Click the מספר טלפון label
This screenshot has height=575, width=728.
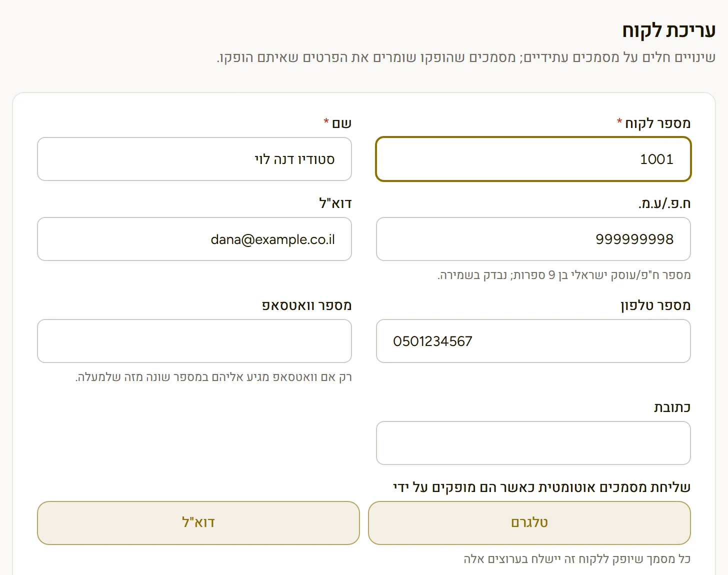[x=655, y=305]
